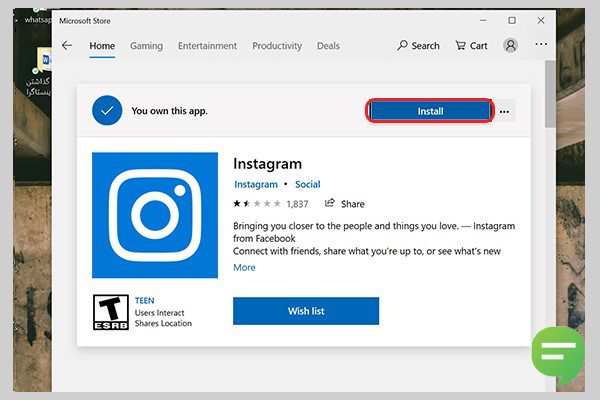Open the Instagram publisher link
Viewport: 600px width, 400px height.
pyautogui.click(x=256, y=184)
